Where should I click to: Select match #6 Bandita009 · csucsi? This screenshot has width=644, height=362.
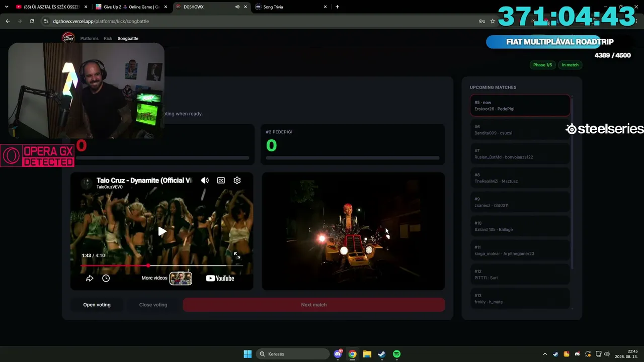(x=520, y=130)
